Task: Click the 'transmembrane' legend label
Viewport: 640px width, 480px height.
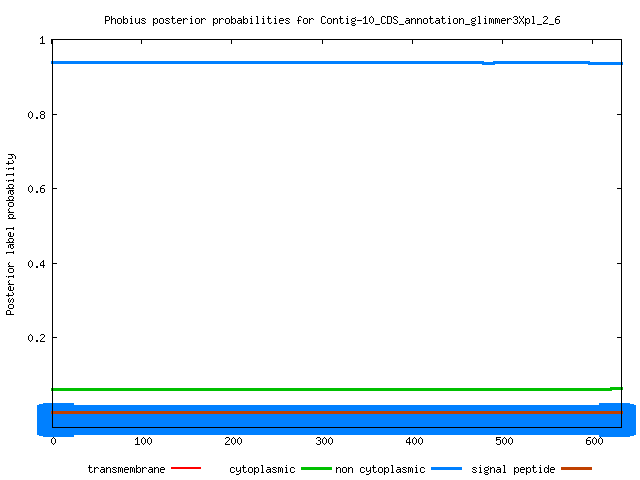Action: (126, 469)
